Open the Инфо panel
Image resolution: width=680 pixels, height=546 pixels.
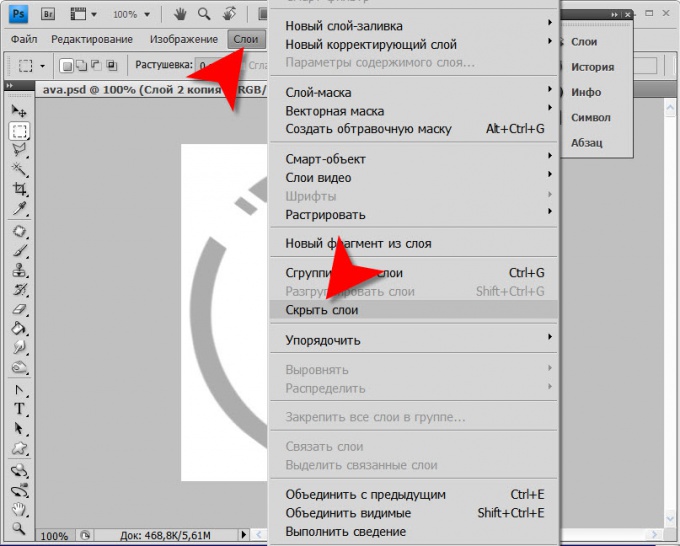pyautogui.click(x=586, y=92)
